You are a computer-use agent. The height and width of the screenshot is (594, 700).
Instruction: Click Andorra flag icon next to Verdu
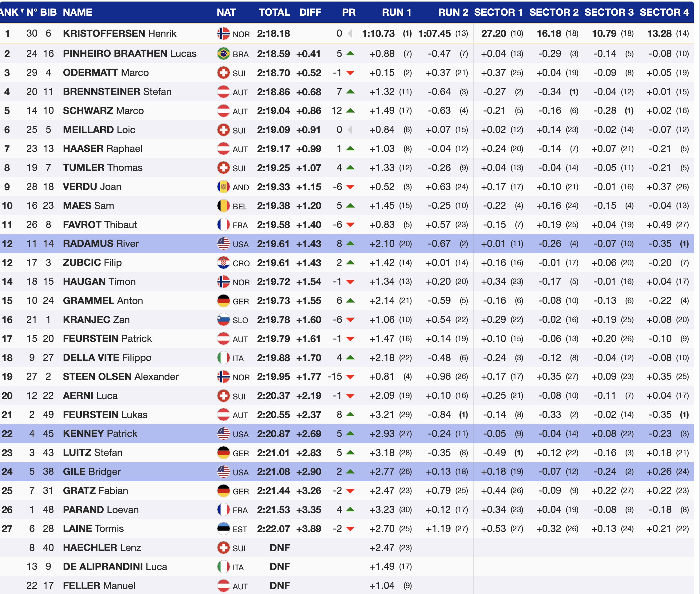tap(223, 187)
